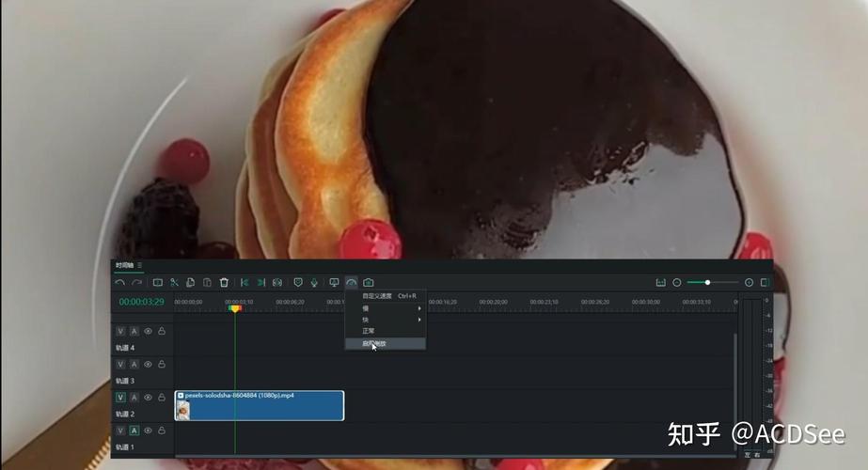
Task: Click the 00:00:20:00 mark on the ruler
Action: click(493, 303)
